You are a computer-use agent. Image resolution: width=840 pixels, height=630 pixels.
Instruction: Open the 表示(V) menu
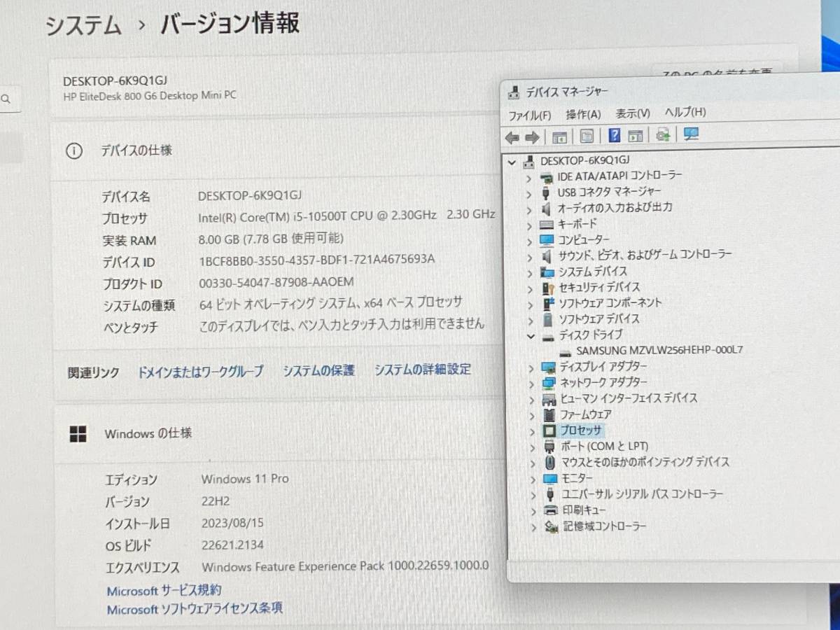pyautogui.click(x=632, y=113)
